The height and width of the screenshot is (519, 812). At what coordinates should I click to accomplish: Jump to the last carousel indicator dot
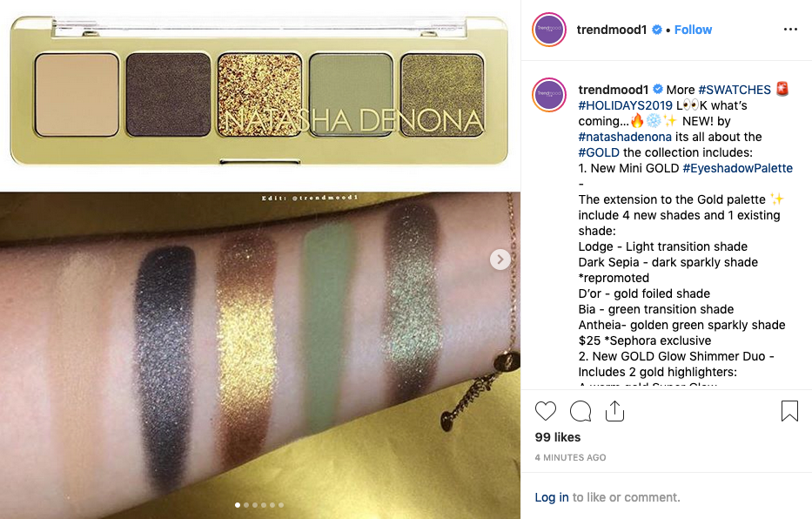[281, 504]
